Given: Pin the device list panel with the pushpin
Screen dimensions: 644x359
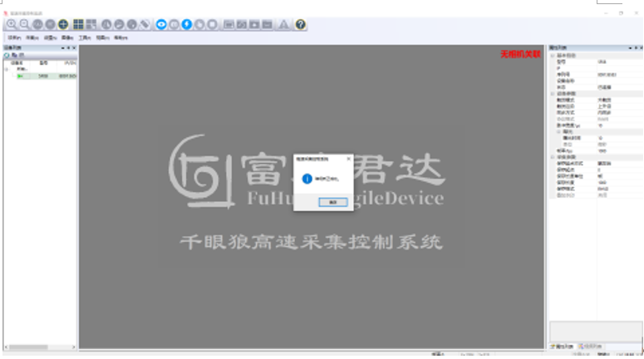Looking at the screenshot, I should [x=68, y=48].
